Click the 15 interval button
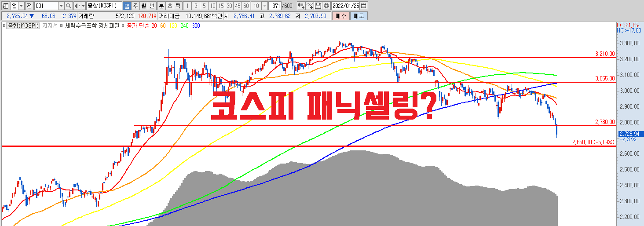The width and height of the screenshot is (644, 226). [221, 6]
